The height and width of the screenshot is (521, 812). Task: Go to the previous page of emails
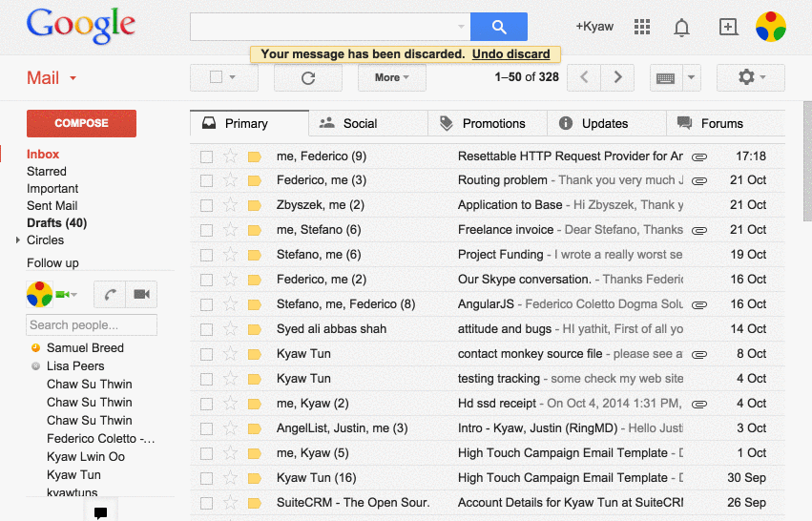click(x=584, y=77)
